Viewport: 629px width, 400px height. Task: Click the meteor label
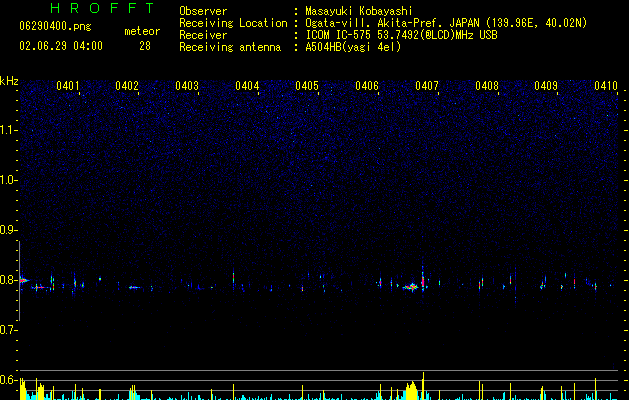(x=142, y=31)
